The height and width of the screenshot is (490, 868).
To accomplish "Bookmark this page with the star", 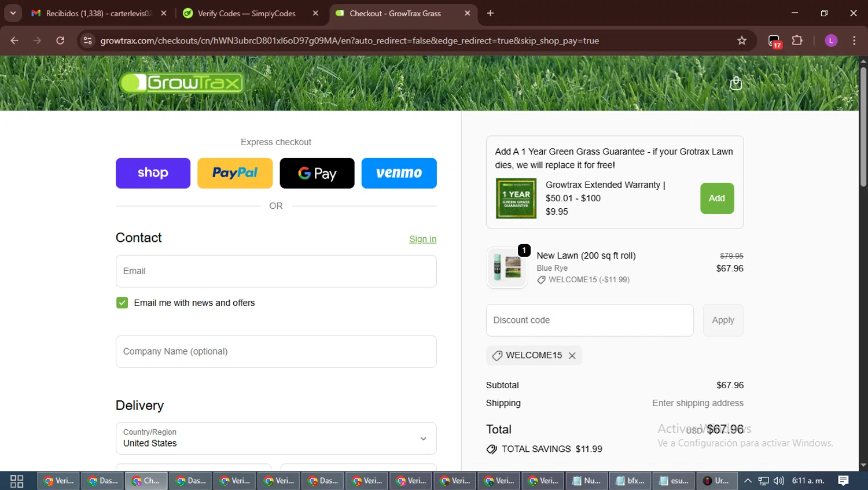I will click(742, 40).
